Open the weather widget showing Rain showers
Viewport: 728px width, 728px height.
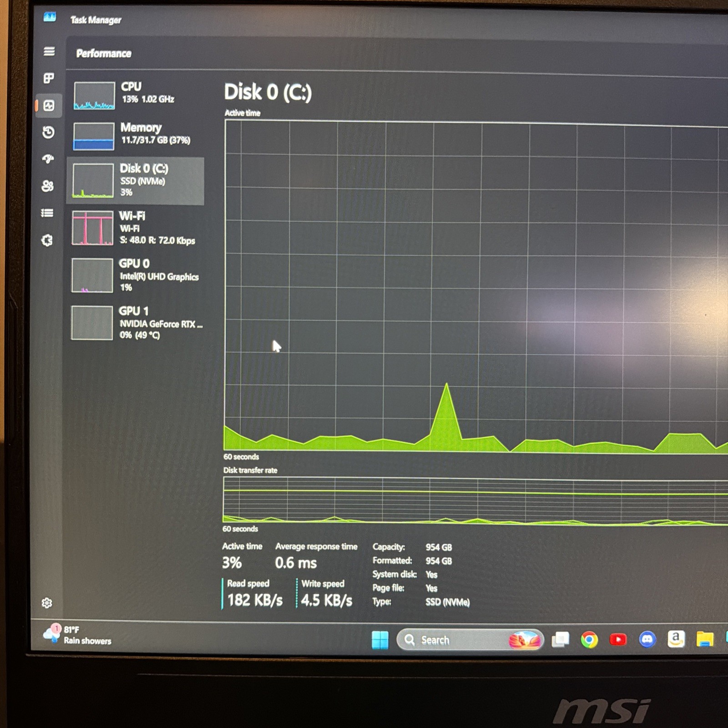[x=77, y=635]
